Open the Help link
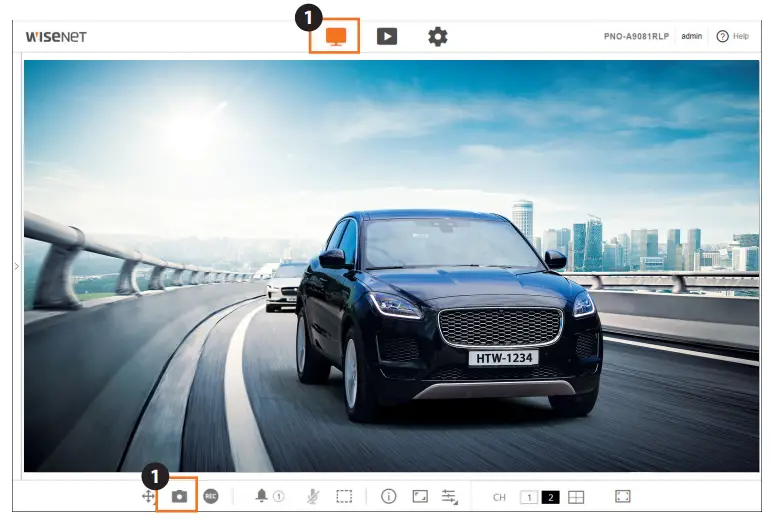Viewport: 771px width, 519px height. [x=733, y=36]
